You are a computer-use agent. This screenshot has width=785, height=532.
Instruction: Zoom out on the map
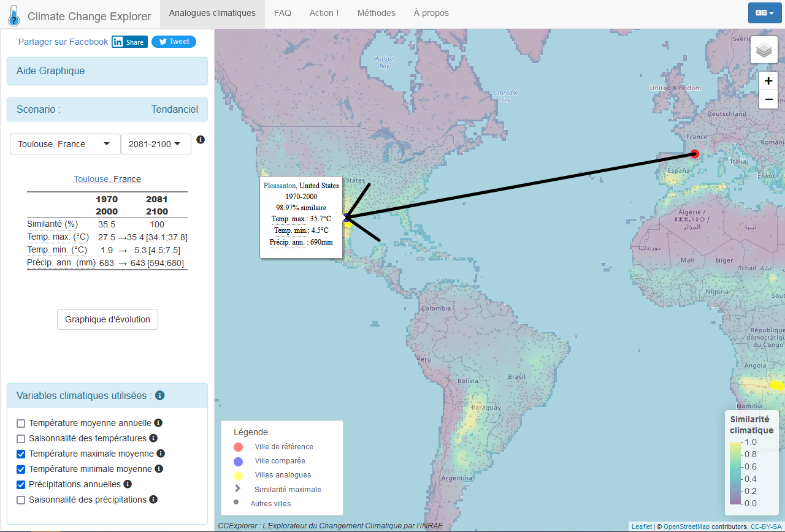tap(768, 99)
